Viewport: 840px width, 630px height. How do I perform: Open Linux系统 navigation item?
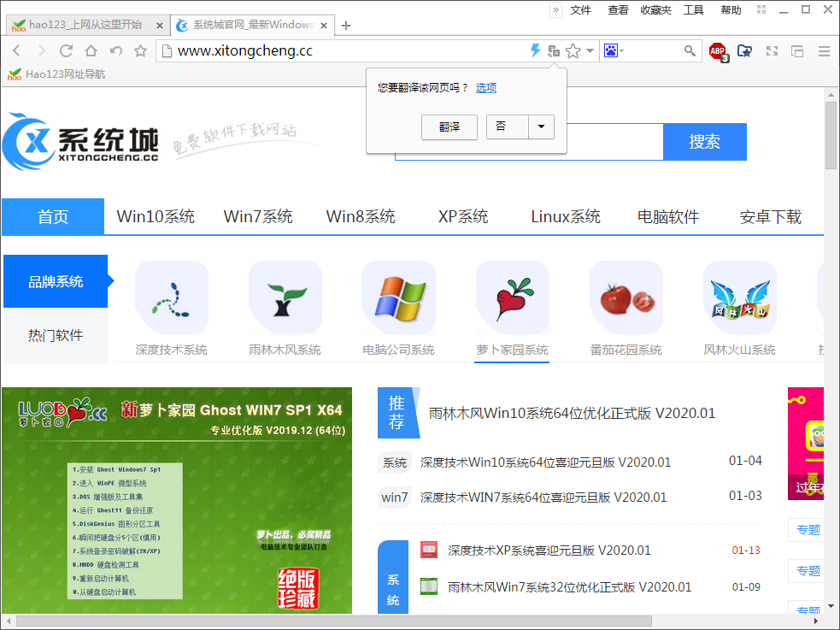click(566, 216)
